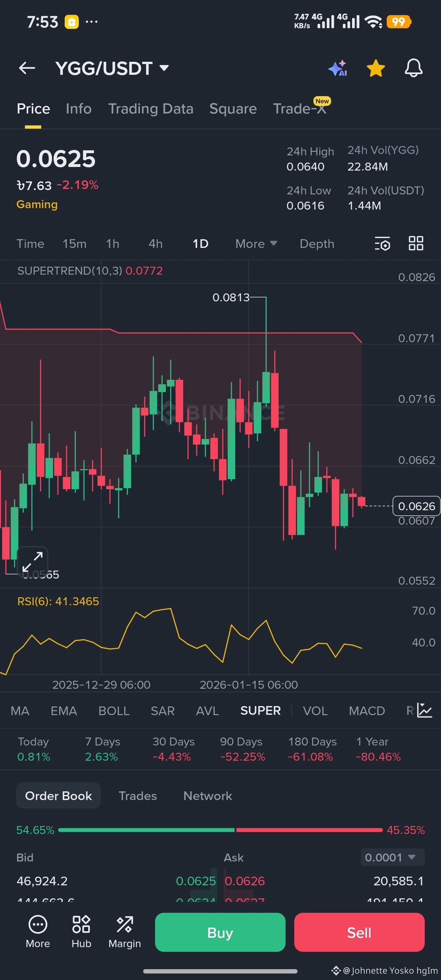Select the Order Book tab

click(58, 795)
